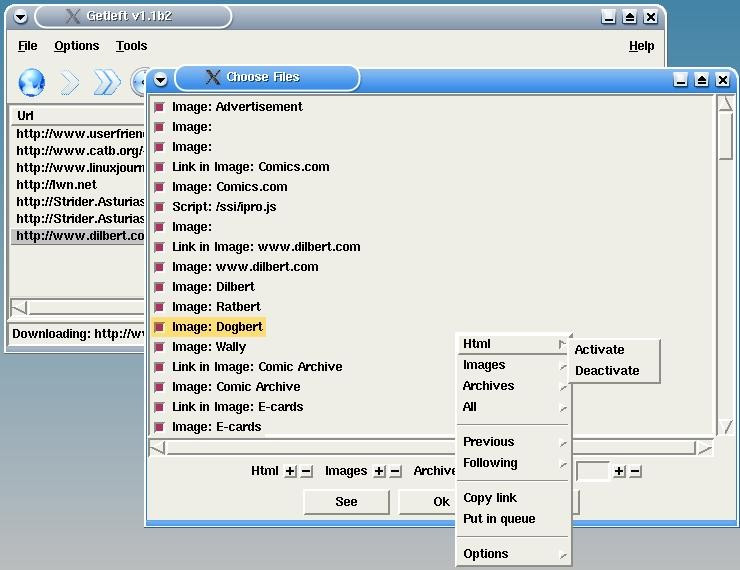Screen dimensions: 740x570
Task: Select the Link in Image: E-cards row
Action: click(237, 407)
